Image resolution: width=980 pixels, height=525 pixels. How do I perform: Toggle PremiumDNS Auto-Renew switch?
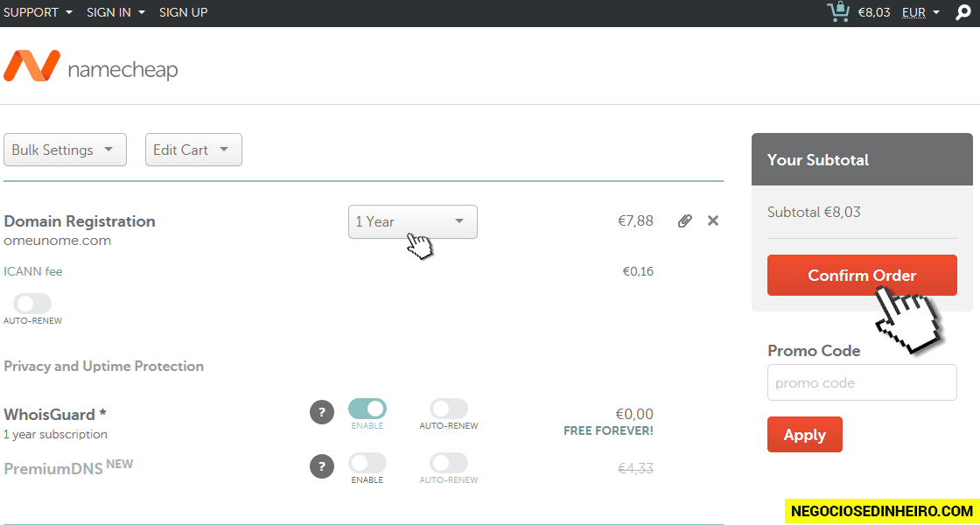pos(449,463)
